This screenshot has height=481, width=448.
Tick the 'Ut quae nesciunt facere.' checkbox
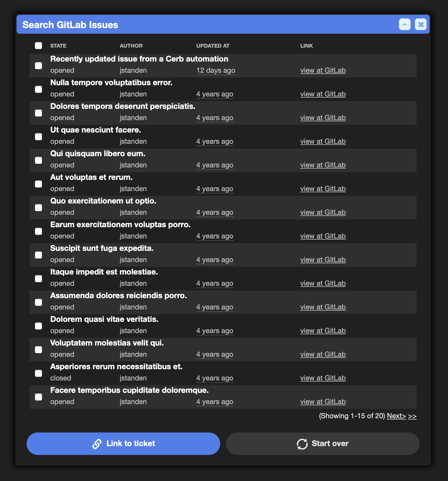point(38,137)
